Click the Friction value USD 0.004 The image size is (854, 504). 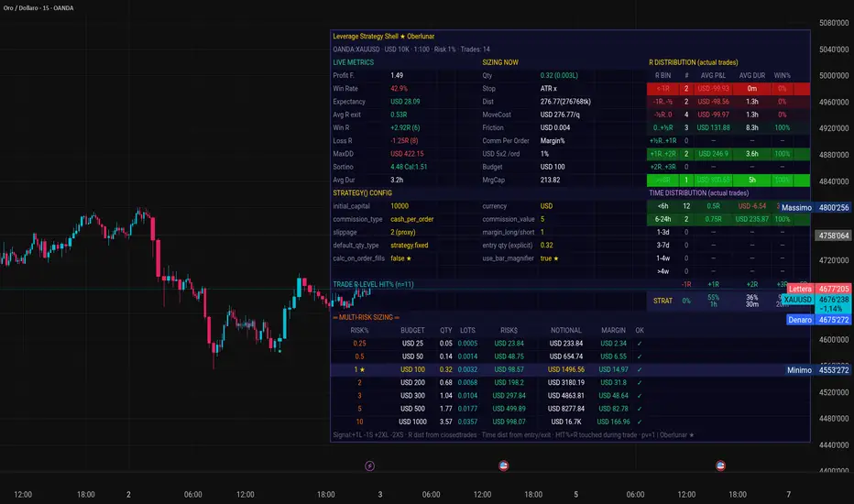click(555, 128)
